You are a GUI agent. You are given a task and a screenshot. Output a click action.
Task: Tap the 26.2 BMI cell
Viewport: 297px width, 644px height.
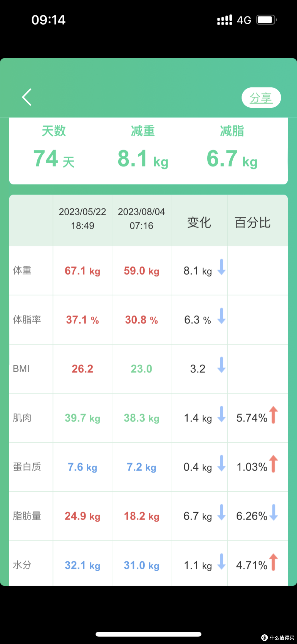point(82,369)
